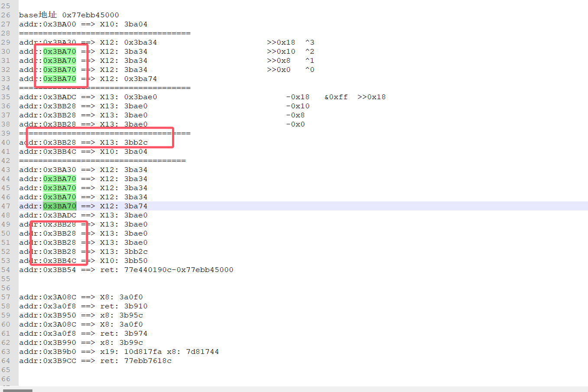Click addr:0x3A08C on line 57
Image resolution: width=588 pixels, height=392 pixels.
tap(48, 297)
